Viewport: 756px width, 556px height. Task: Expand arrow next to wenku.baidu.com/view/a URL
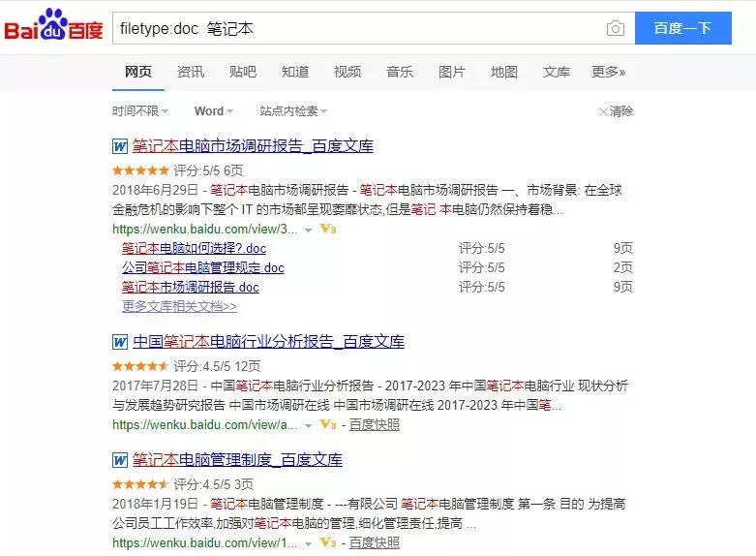pos(309,426)
